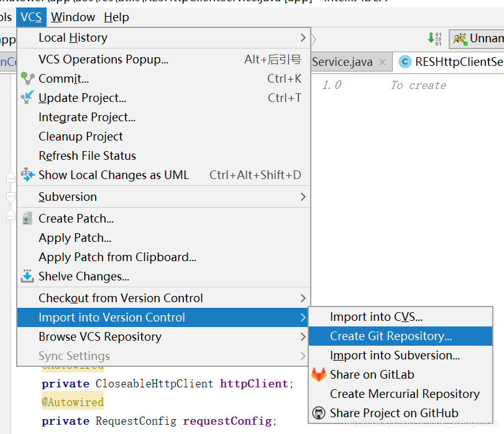504x434 pixels.
Task: Close the Service.java editor tab
Action: [382, 62]
